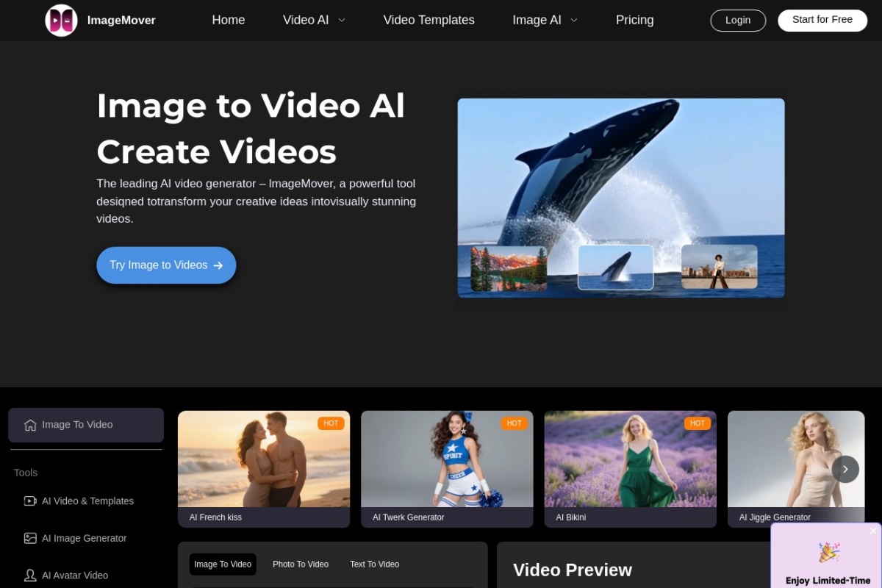Open the Login page
Screen dimensions: 882x588
[x=738, y=20]
